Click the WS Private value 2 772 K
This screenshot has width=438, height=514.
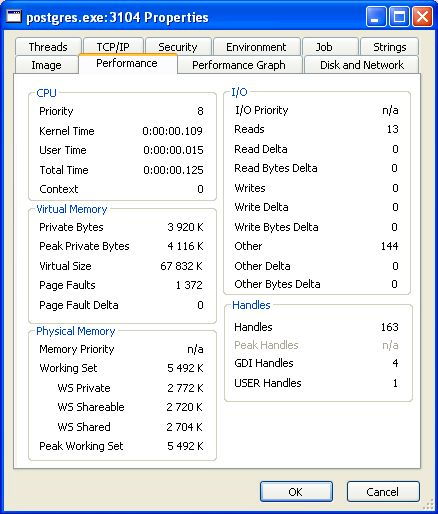185,388
